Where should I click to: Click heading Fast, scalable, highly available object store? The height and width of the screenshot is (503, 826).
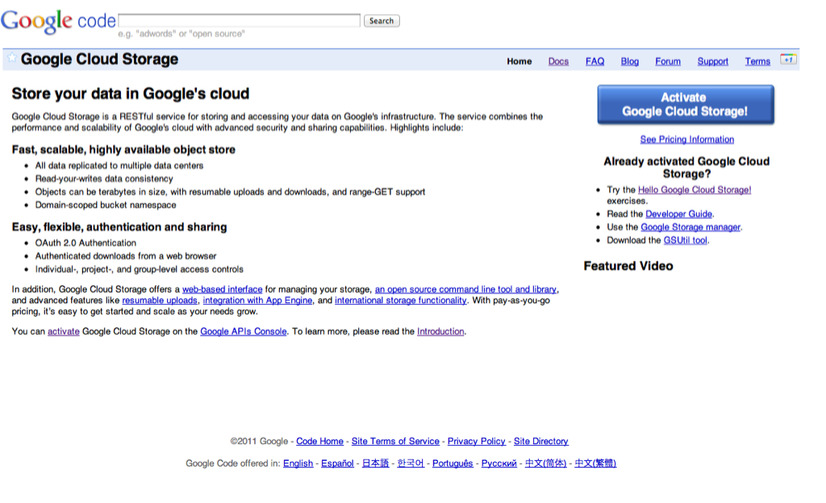pyautogui.click(x=123, y=150)
